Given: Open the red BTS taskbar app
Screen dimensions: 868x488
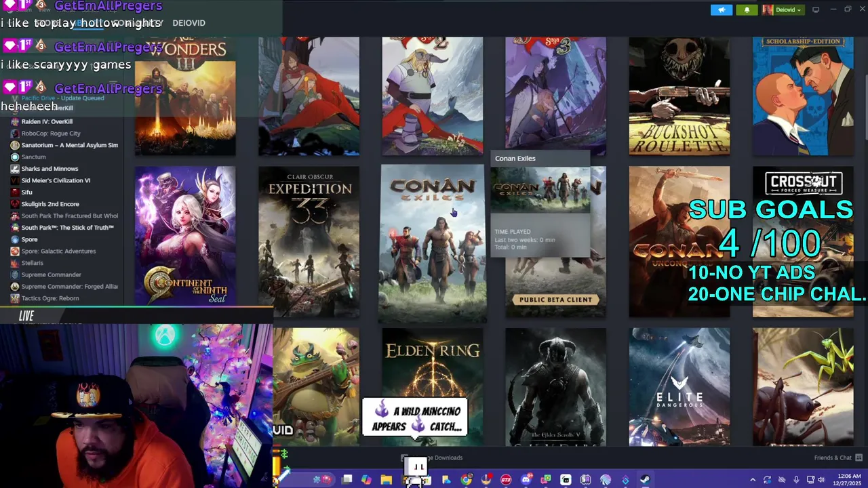Looking at the screenshot, I should pyautogui.click(x=506, y=480).
